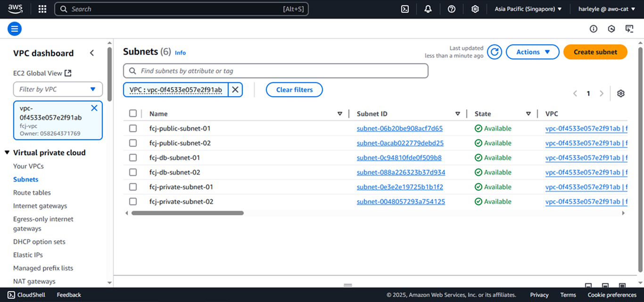Check the fcj-private-subnet-02 row
The height and width of the screenshot is (302, 644).
click(x=133, y=201)
